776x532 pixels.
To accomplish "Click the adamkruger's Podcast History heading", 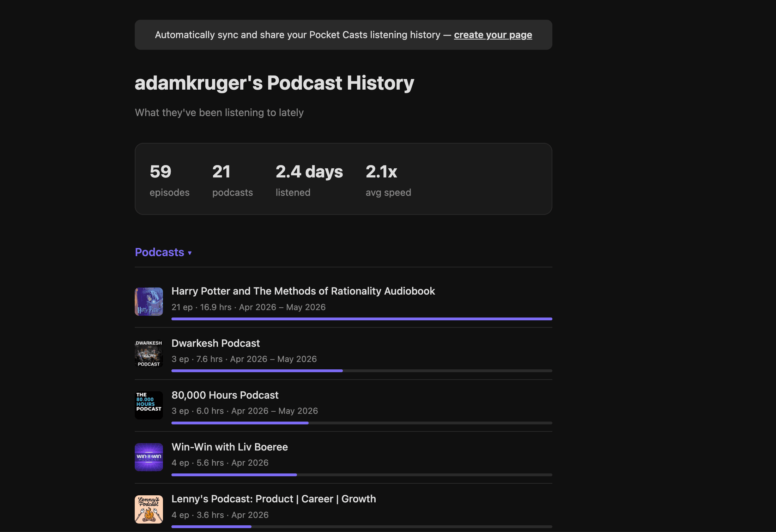I will point(274,83).
